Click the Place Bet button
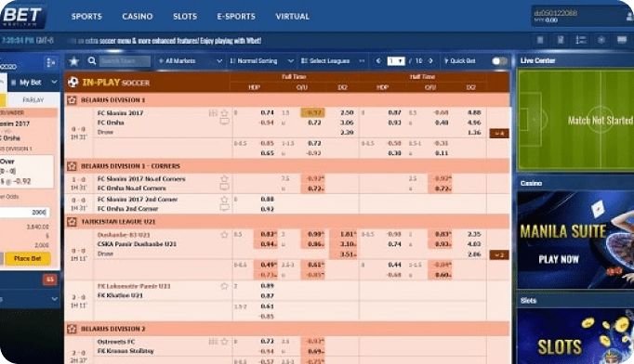Viewport: 634px width, 364px height. 28,258
